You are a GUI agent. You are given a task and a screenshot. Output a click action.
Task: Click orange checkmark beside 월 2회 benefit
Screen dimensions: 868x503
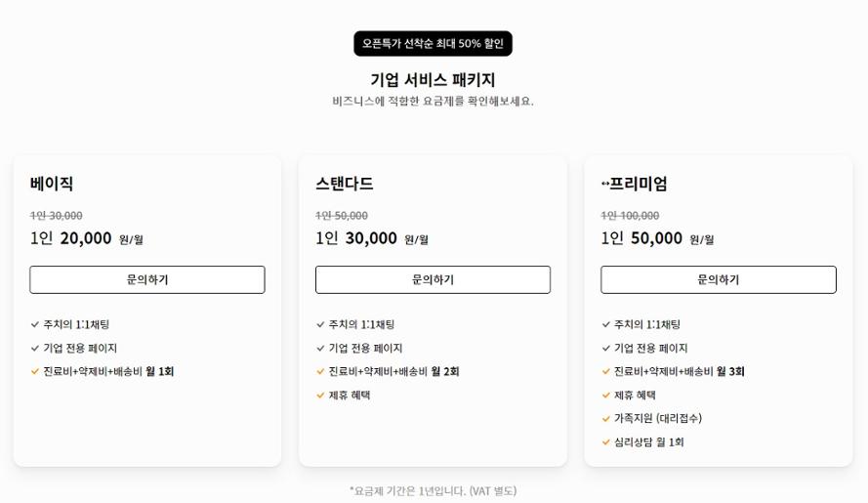(320, 372)
